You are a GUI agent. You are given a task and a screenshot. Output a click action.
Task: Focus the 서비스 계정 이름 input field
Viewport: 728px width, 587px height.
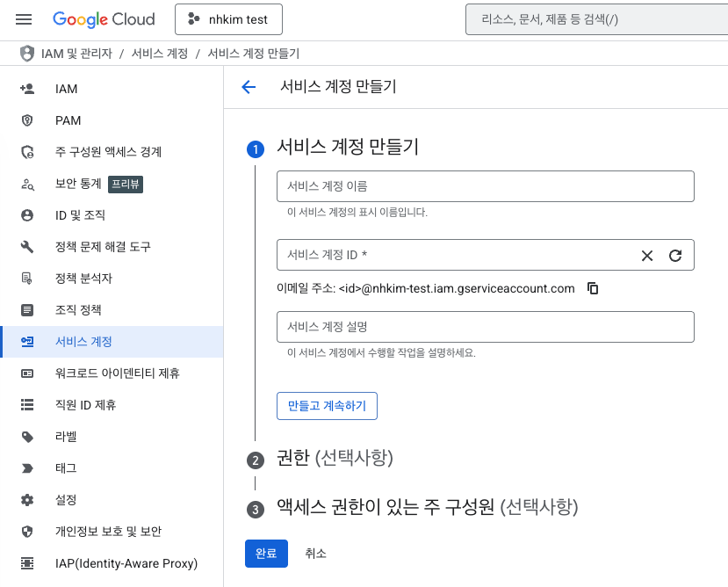[x=485, y=186]
